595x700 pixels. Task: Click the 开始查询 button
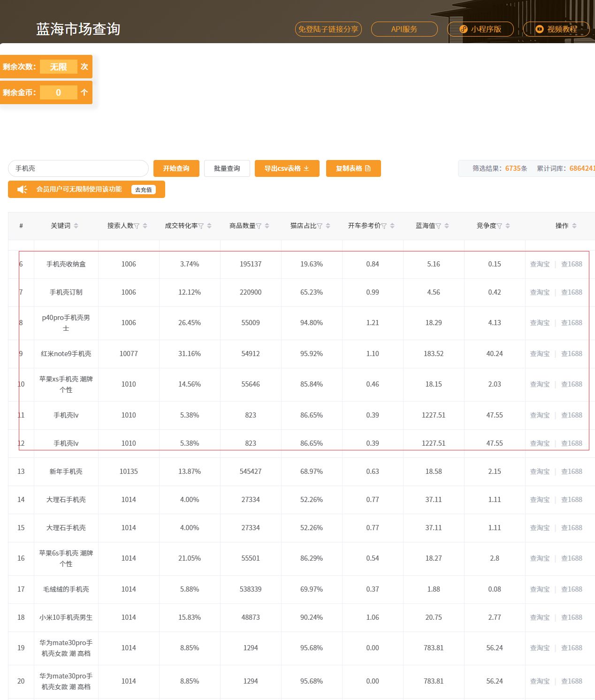(x=176, y=168)
